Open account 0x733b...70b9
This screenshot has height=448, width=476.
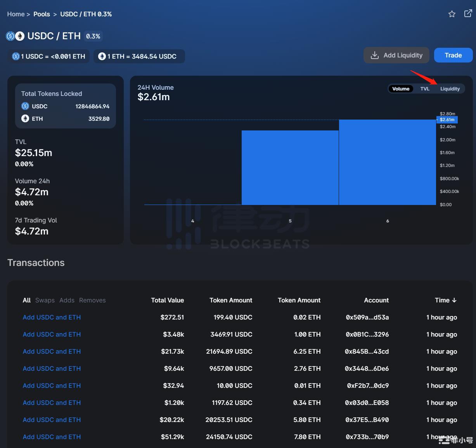[367, 437]
